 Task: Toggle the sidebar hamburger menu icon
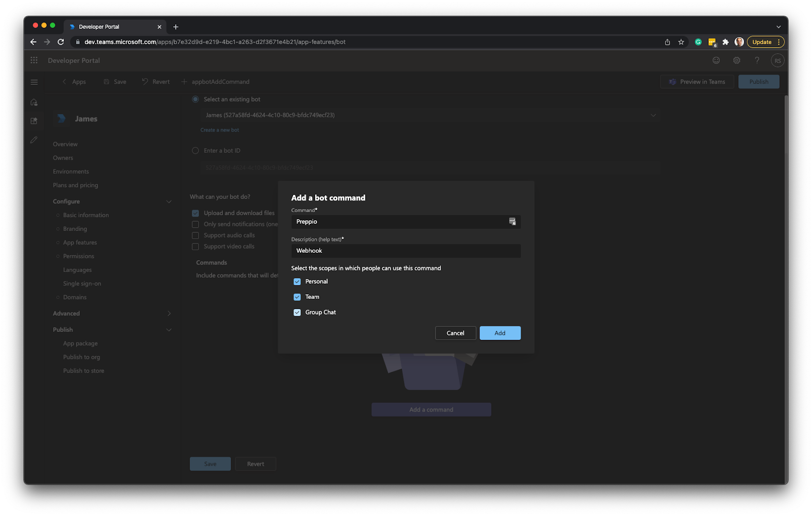(34, 82)
